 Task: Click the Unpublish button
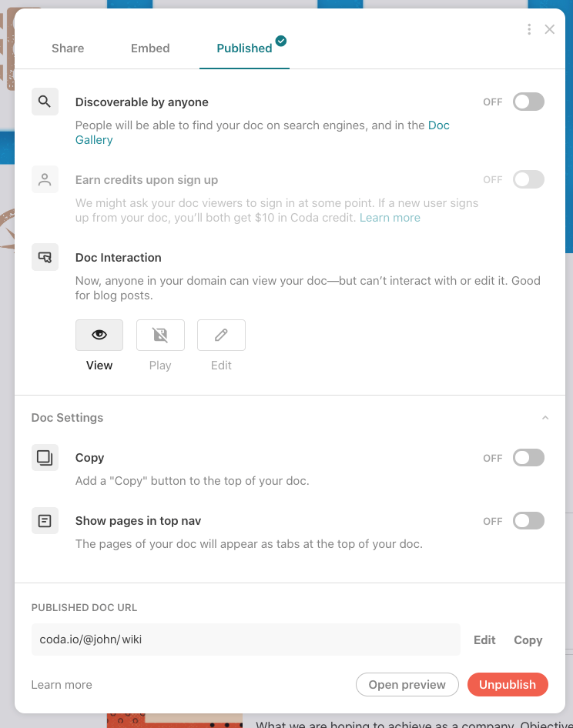(x=508, y=684)
